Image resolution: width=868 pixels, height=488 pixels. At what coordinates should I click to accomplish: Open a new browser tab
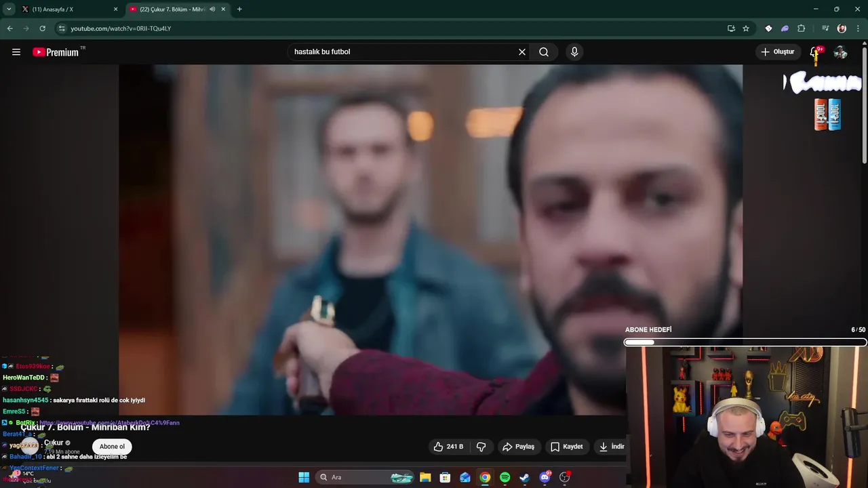239,9
